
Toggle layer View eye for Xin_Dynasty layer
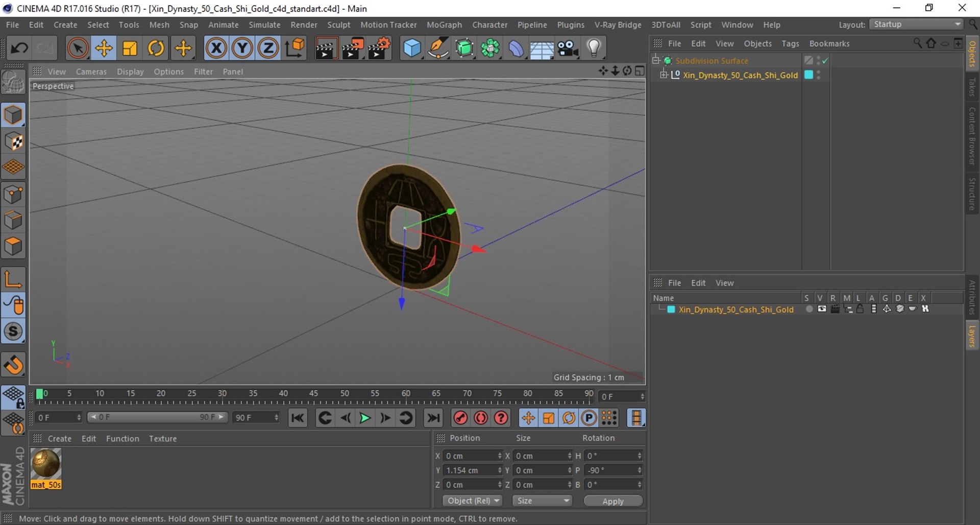822,309
